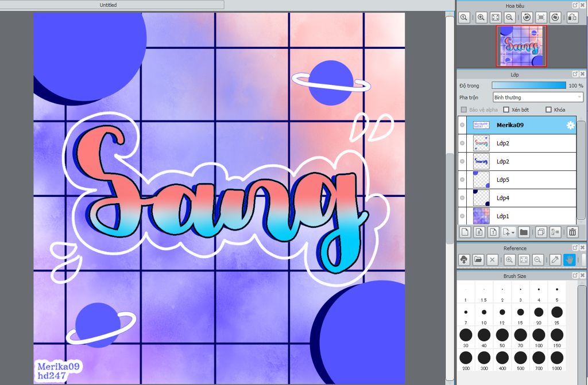This screenshot has width=588, height=385.
Task: Click the navigator preview thumbnail
Action: 521,46
